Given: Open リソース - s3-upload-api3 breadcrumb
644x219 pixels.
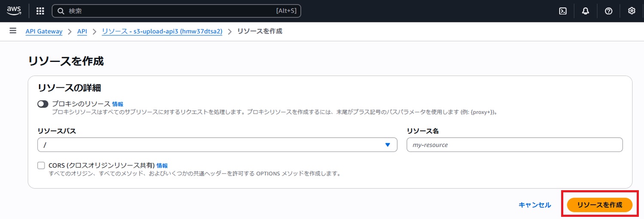Looking at the screenshot, I should (x=162, y=31).
